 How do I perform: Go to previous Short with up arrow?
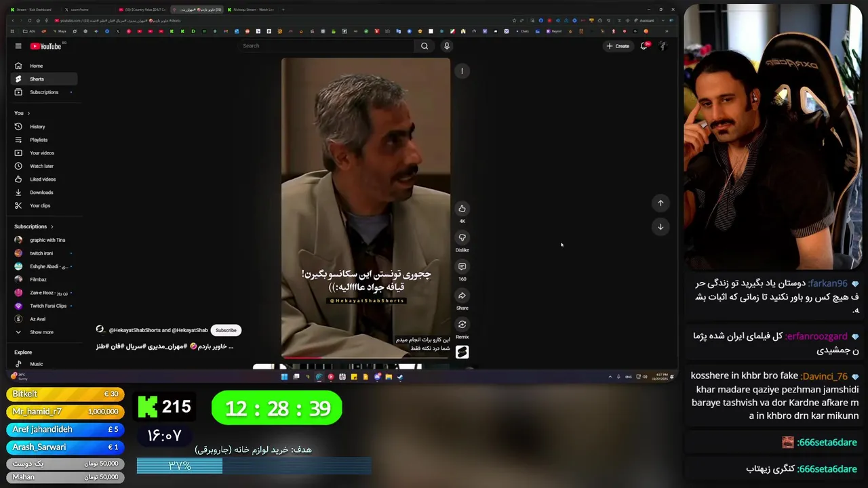660,203
